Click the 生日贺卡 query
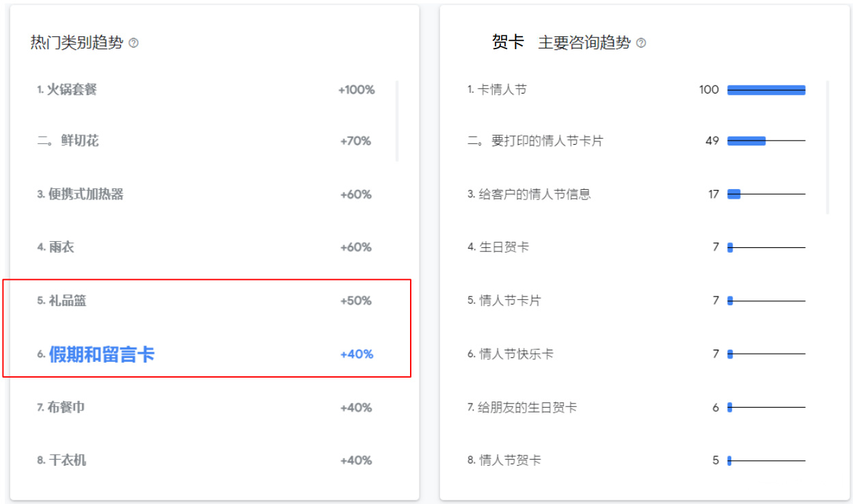The image size is (857, 504). (504, 247)
